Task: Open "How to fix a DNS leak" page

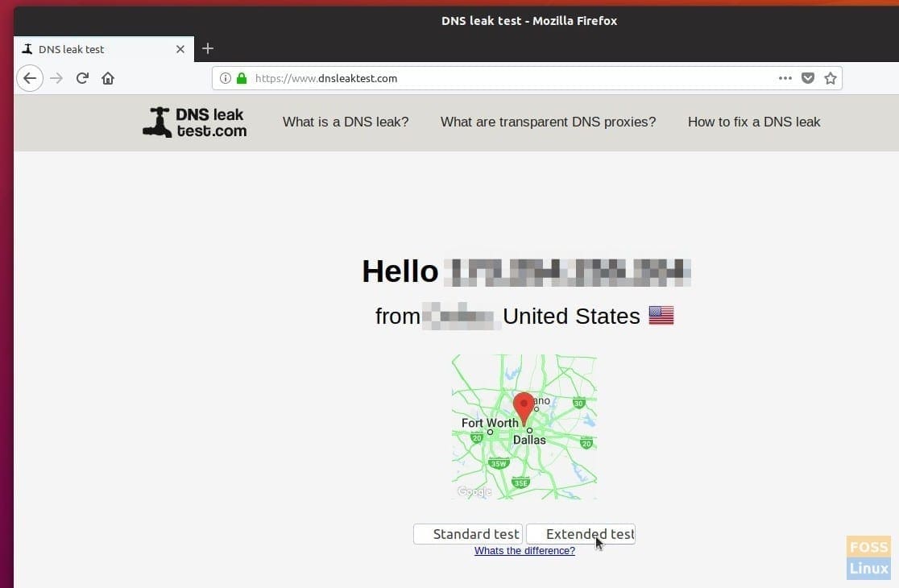Action: [x=754, y=122]
